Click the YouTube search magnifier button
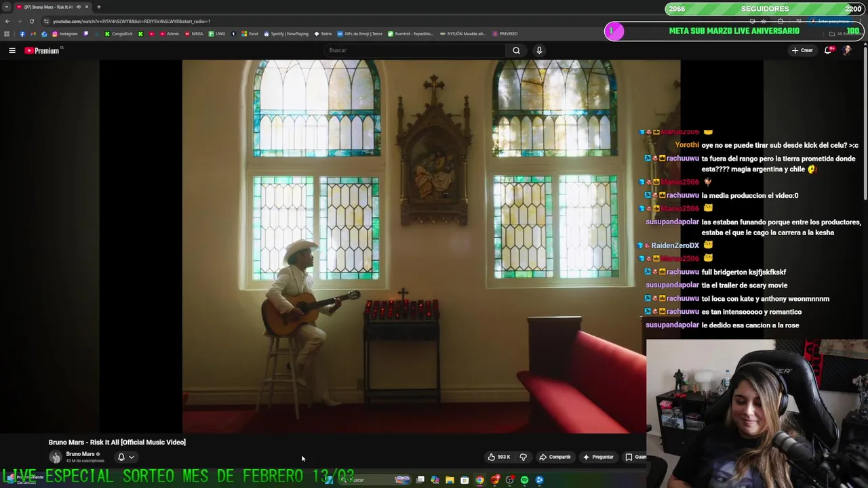This screenshot has width=868, height=488. pyautogui.click(x=516, y=50)
